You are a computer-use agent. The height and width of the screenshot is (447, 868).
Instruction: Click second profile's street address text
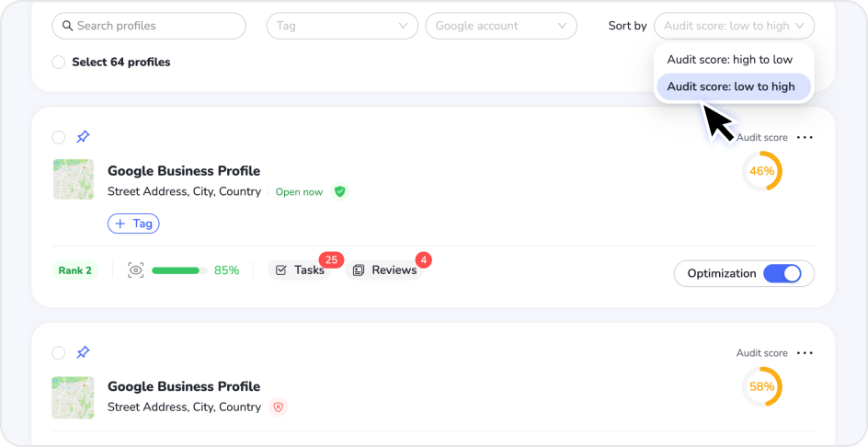pyautogui.click(x=184, y=407)
